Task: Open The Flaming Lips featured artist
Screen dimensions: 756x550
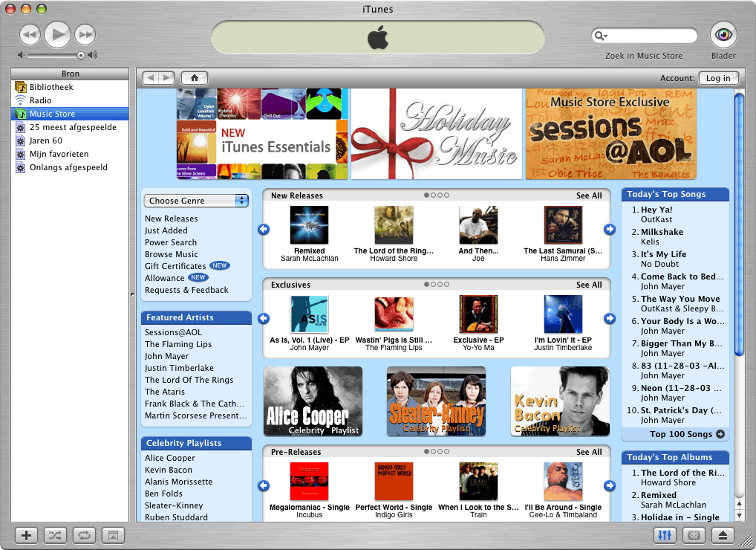Action: pyautogui.click(x=178, y=344)
